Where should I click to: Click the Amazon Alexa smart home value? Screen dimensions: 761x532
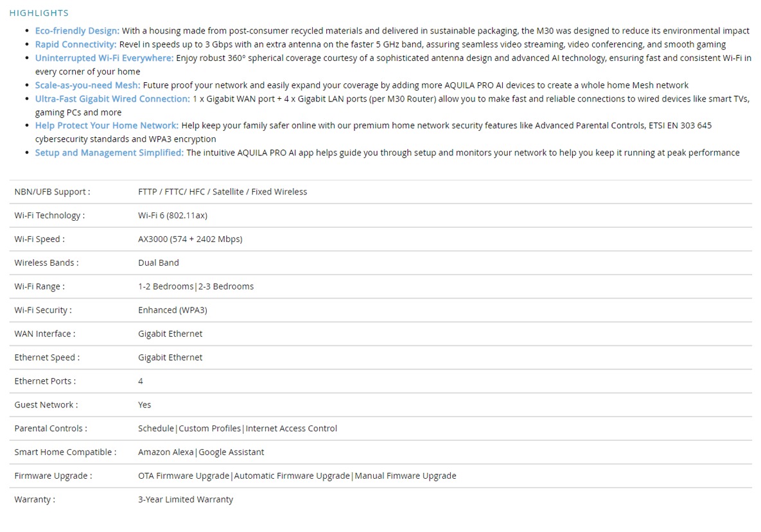(166, 452)
